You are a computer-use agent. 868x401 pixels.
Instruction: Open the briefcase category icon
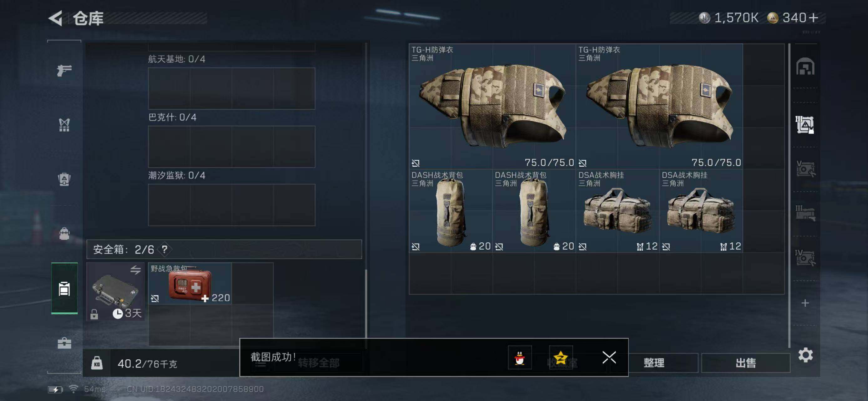64,343
